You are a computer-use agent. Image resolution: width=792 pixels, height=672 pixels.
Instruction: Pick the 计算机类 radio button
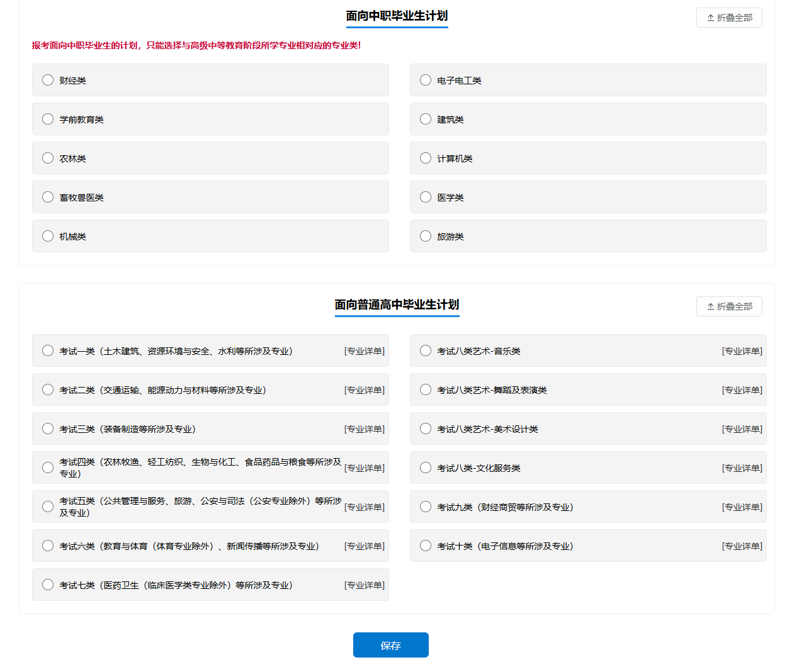click(x=426, y=158)
